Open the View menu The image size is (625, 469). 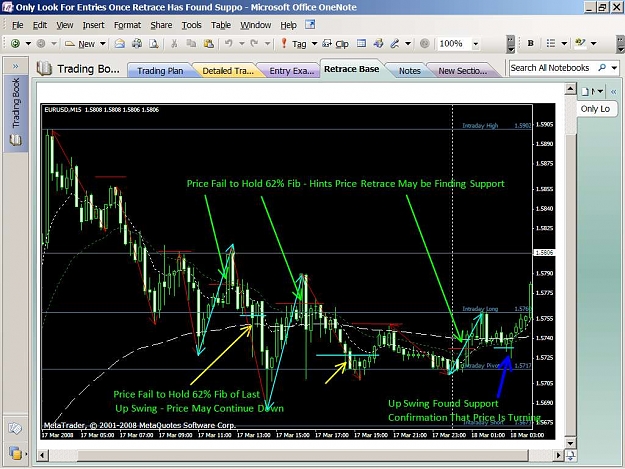pos(65,25)
